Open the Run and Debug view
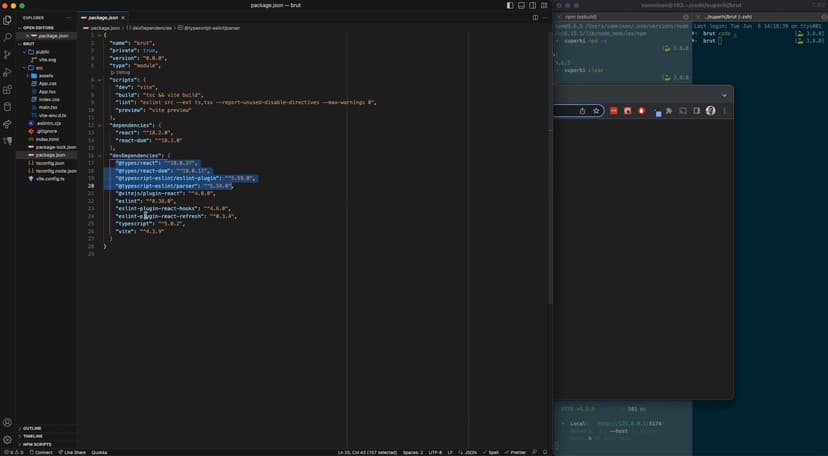Image resolution: width=828 pixels, height=456 pixels. tap(8, 72)
